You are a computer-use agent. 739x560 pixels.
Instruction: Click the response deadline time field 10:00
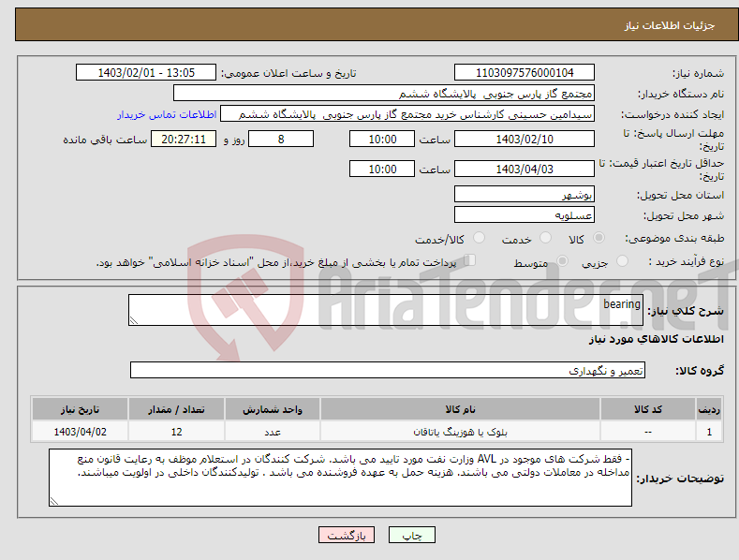[x=382, y=139]
